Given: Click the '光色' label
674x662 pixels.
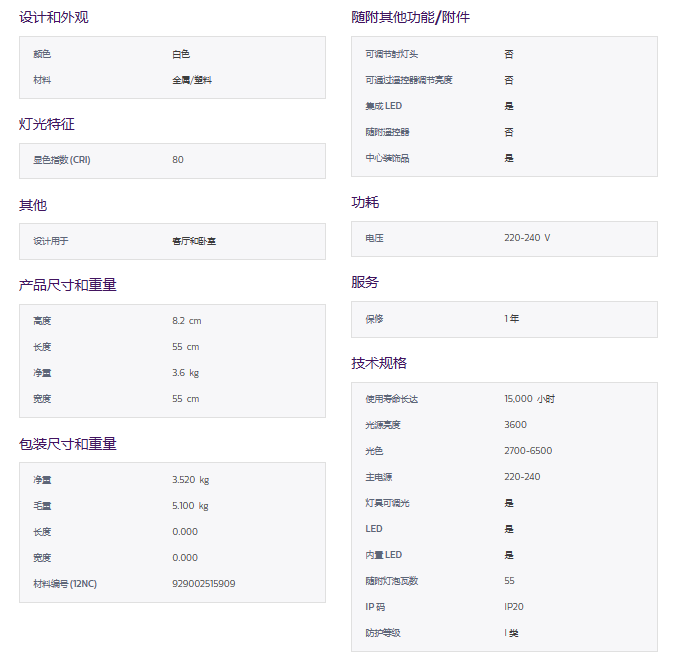Looking at the screenshot, I should [x=374, y=451].
